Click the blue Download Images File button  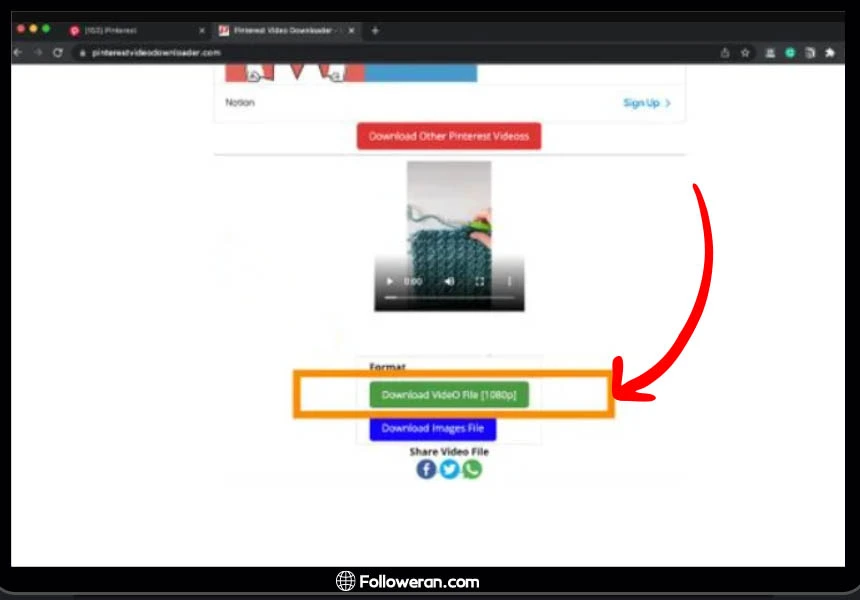(432, 429)
